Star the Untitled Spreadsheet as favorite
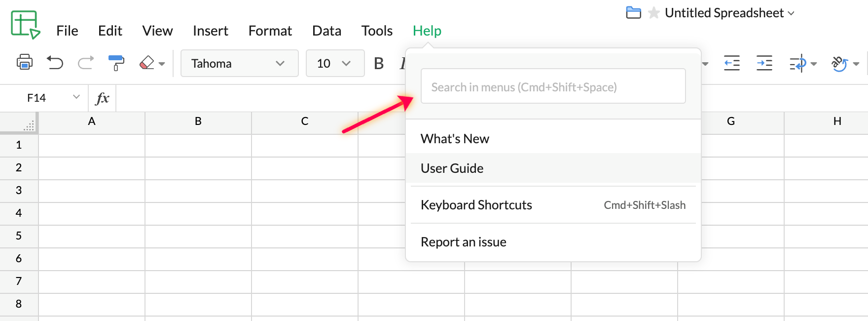The width and height of the screenshot is (868, 321). (x=654, y=13)
